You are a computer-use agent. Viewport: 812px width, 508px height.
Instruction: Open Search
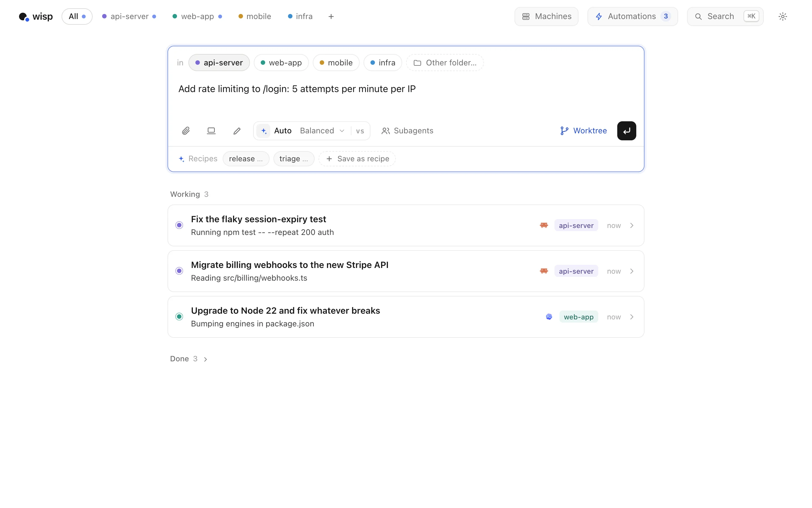[x=725, y=17]
